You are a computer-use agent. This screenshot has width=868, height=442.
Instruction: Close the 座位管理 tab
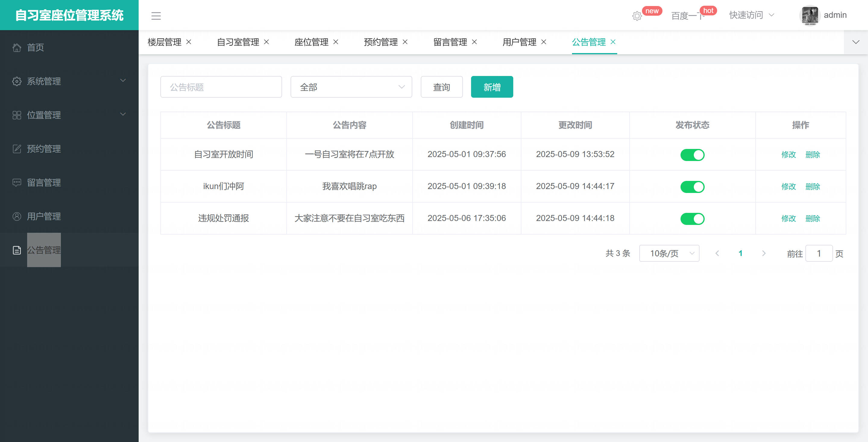336,42
